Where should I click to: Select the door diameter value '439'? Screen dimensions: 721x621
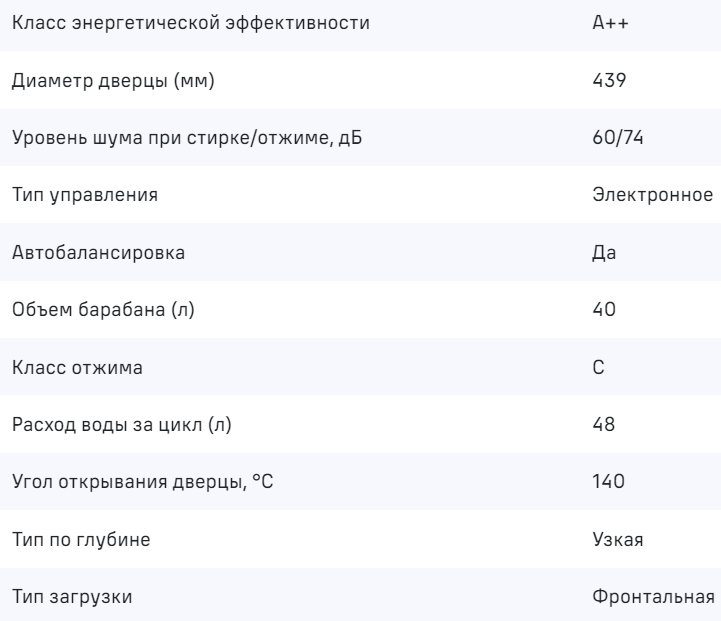tap(609, 80)
